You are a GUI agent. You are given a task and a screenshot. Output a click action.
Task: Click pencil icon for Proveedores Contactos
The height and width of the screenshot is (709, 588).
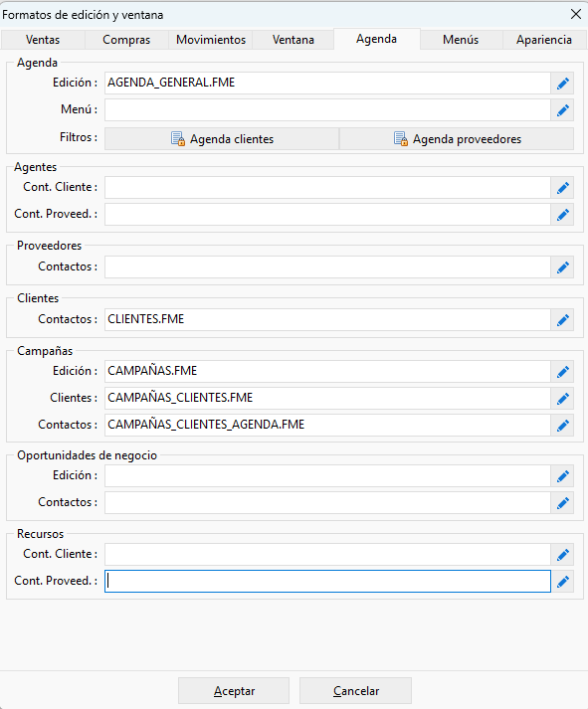click(x=563, y=267)
